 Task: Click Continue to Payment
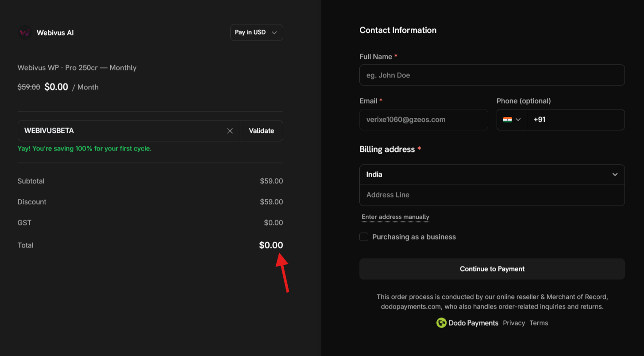[492, 269]
